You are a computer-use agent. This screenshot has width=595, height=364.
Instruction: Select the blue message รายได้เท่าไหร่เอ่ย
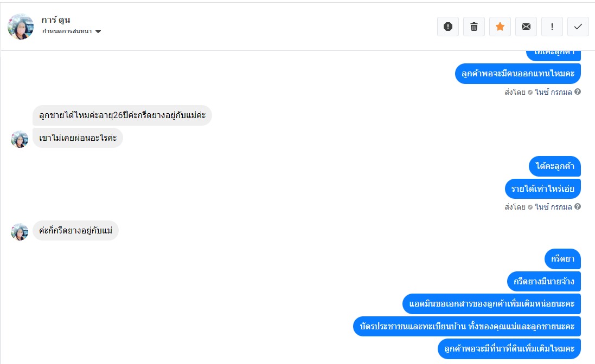[x=542, y=188]
